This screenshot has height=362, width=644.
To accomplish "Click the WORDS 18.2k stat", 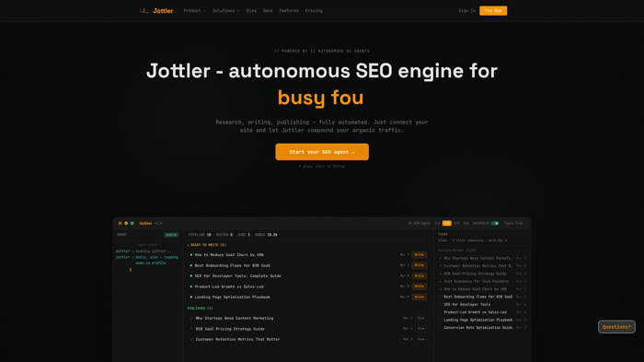I will click(266, 235).
